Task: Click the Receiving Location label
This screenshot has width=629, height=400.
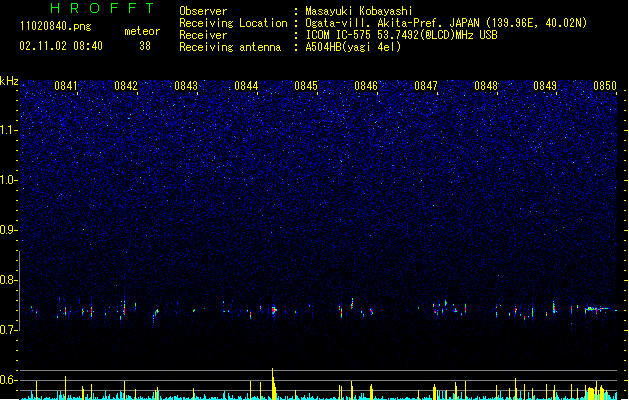Action: pos(233,23)
